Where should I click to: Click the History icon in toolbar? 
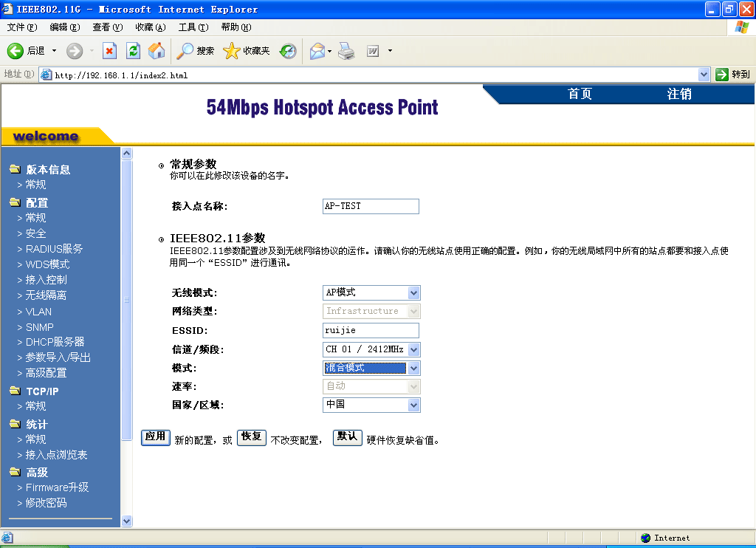click(288, 51)
